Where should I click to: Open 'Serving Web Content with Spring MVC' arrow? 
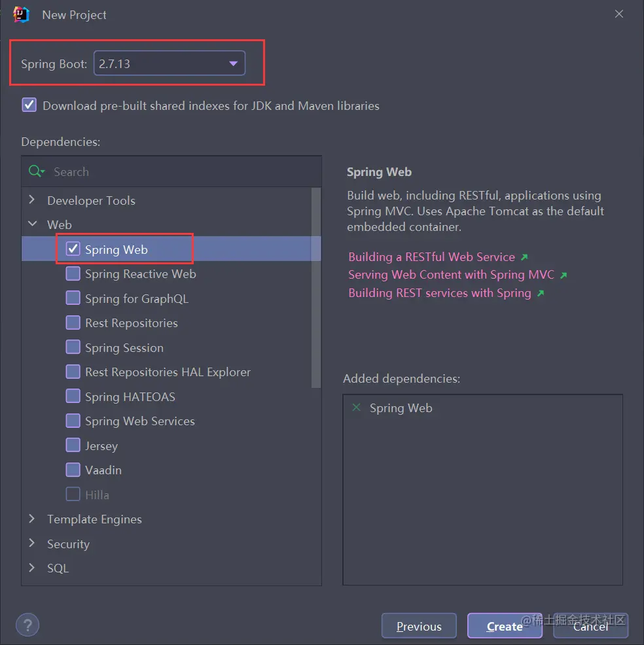click(x=563, y=275)
